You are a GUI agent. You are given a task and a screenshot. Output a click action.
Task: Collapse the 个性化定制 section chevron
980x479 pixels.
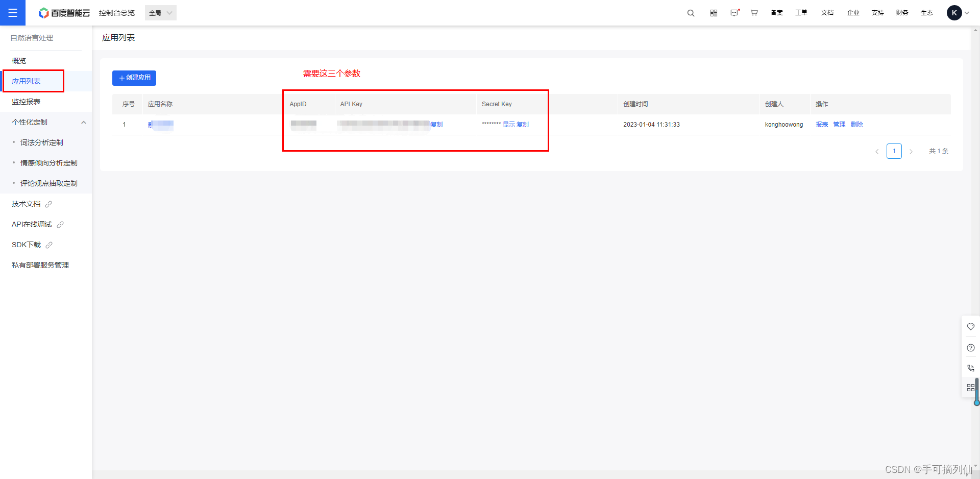(84, 123)
